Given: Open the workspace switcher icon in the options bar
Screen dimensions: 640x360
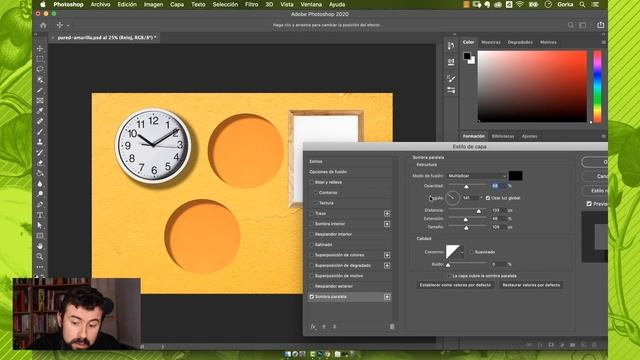Looking at the screenshot, I should point(583,25).
